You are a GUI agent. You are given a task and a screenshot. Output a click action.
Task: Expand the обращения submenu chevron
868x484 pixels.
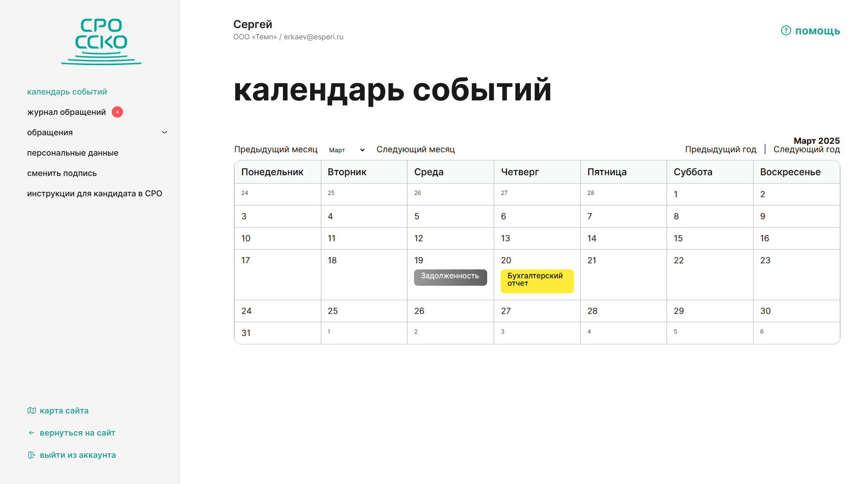tap(165, 133)
